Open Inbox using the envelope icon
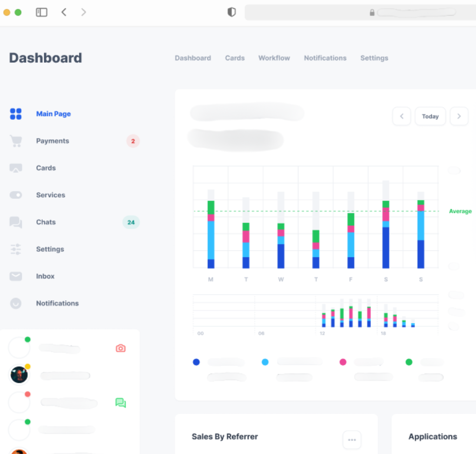 coord(15,276)
